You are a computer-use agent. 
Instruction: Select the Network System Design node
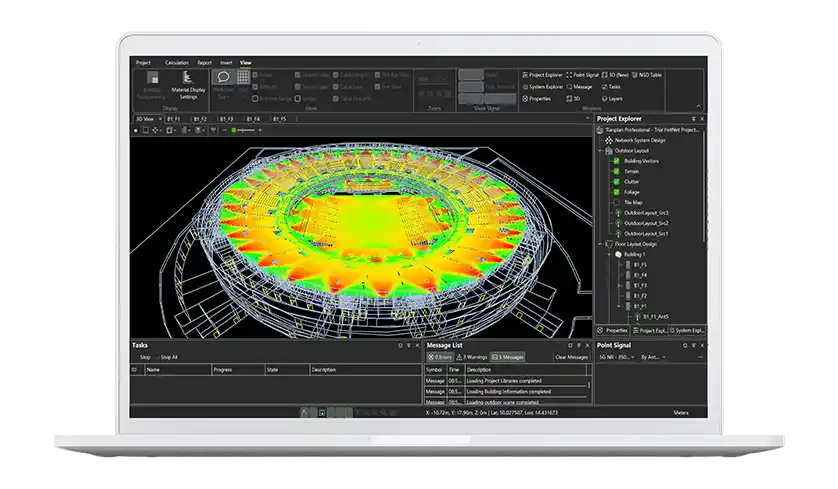coord(635,140)
